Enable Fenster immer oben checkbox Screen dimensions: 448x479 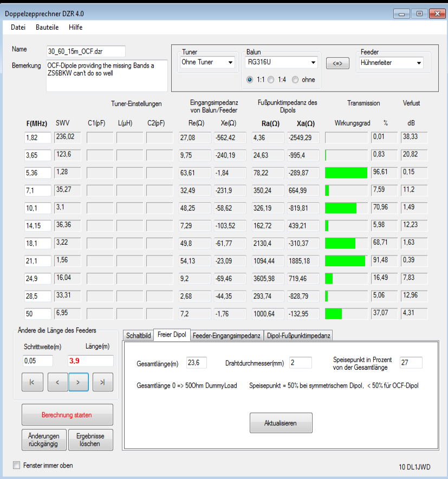(x=16, y=465)
